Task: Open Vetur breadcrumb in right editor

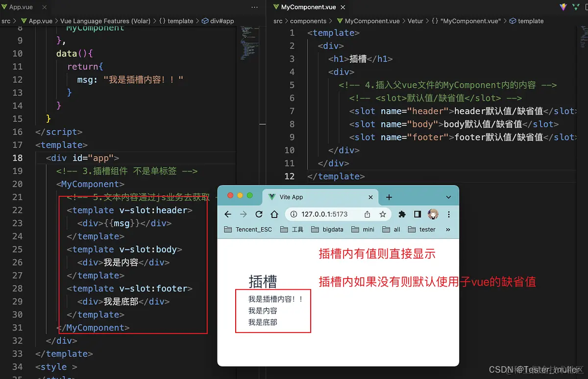Action: tap(416, 21)
